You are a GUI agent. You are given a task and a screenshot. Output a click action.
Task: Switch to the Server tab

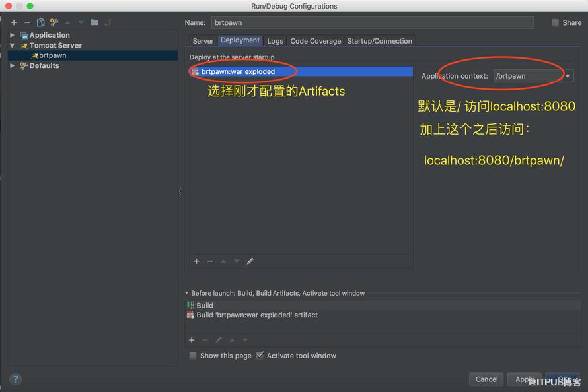click(203, 41)
